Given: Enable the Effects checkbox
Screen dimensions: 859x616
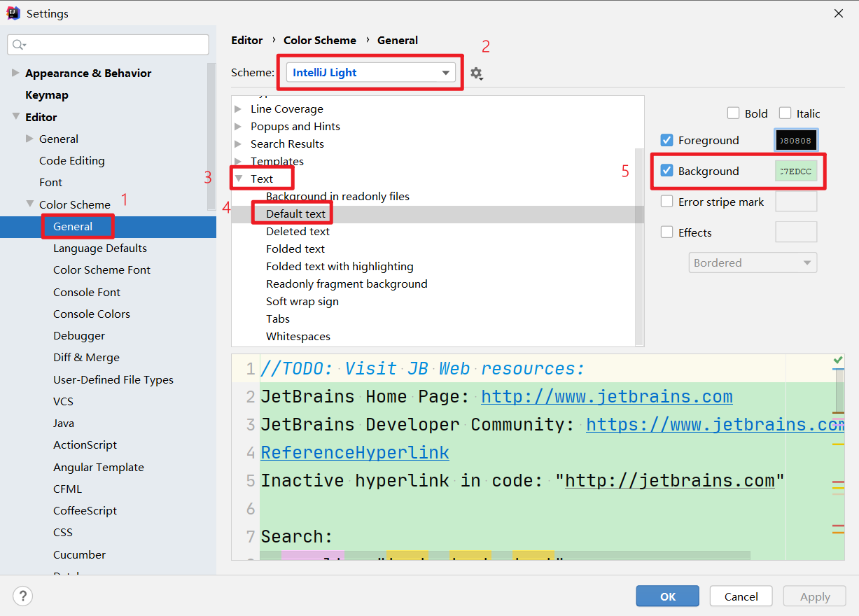Looking at the screenshot, I should 667,232.
